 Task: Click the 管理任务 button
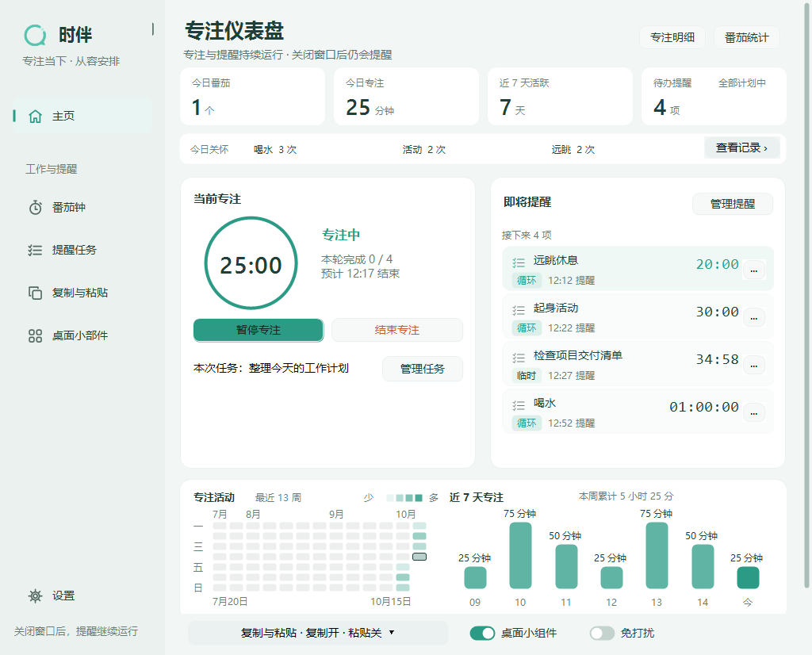pos(423,369)
